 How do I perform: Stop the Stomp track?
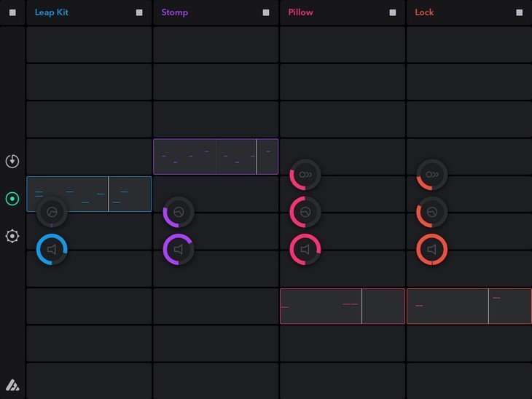point(266,12)
